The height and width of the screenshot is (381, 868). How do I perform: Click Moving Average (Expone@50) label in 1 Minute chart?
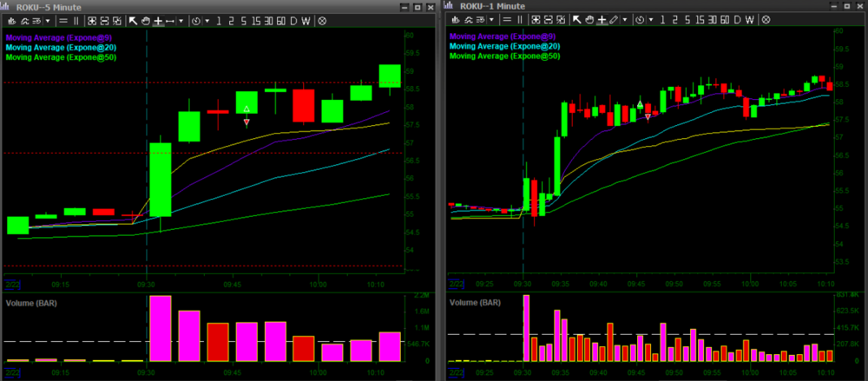coord(503,56)
